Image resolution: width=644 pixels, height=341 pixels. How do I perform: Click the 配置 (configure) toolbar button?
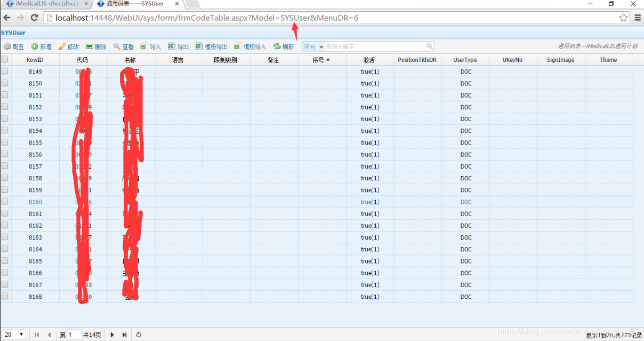(x=14, y=47)
